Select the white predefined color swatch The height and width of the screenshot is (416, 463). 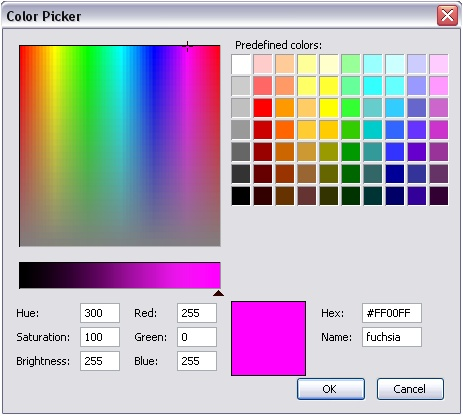pyautogui.click(x=241, y=64)
